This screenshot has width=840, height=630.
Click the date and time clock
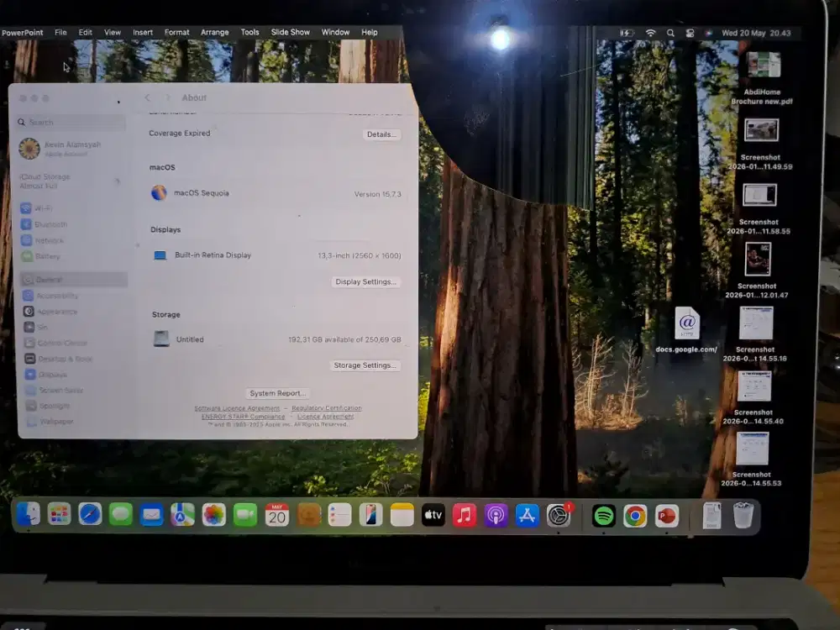pos(756,34)
